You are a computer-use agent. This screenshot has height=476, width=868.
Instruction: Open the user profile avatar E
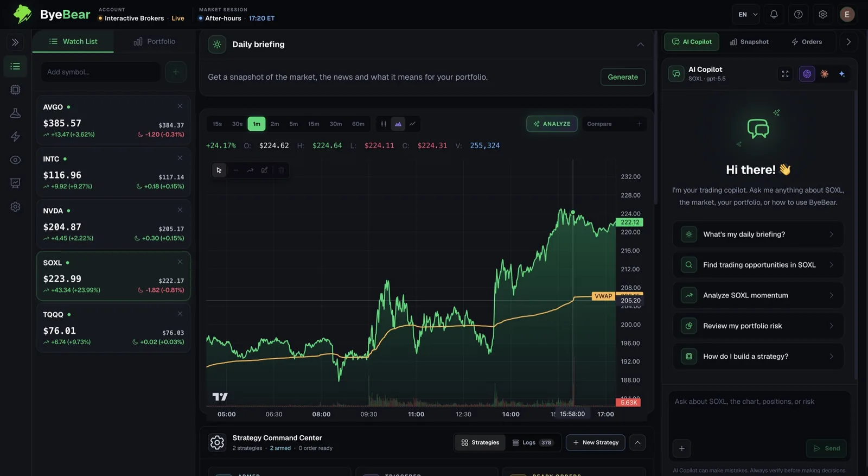click(x=847, y=15)
